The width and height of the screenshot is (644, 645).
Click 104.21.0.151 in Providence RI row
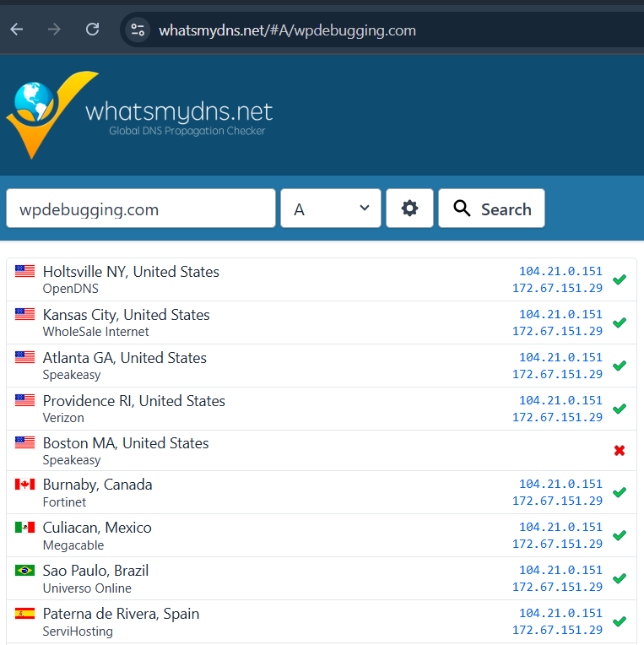pos(560,400)
